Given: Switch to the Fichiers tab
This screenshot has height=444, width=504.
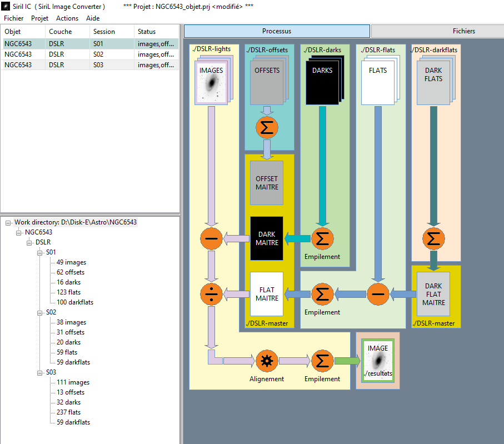Looking at the screenshot, I should (x=463, y=31).
